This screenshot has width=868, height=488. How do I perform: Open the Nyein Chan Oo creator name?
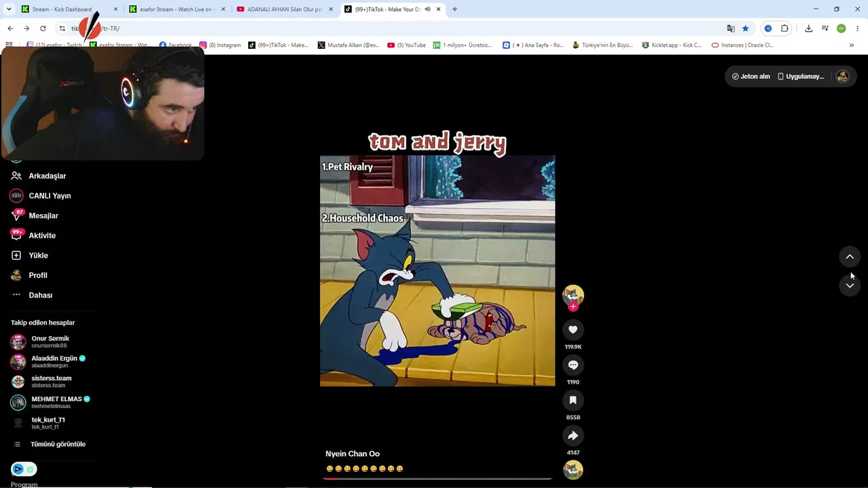(353, 454)
